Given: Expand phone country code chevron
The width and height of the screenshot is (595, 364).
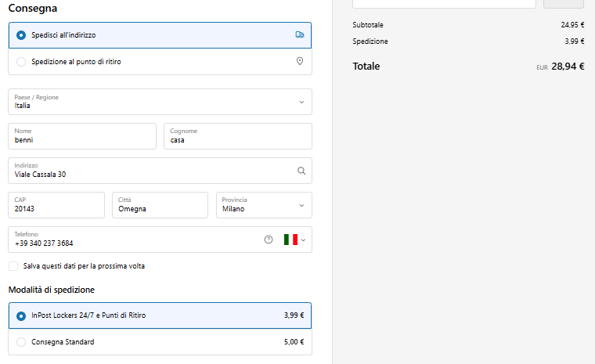Looking at the screenshot, I should coord(303,240).
